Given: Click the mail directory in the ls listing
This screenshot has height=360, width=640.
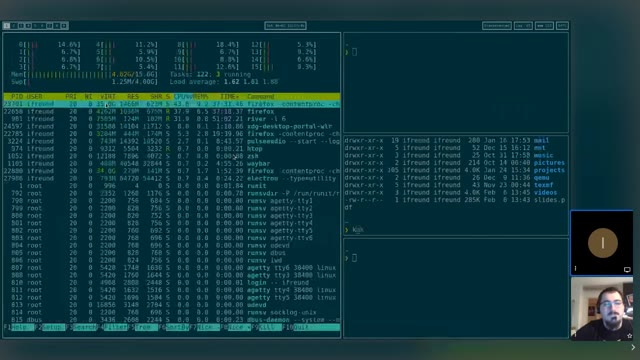Looking at the screenshot, I should coord(541,140).
